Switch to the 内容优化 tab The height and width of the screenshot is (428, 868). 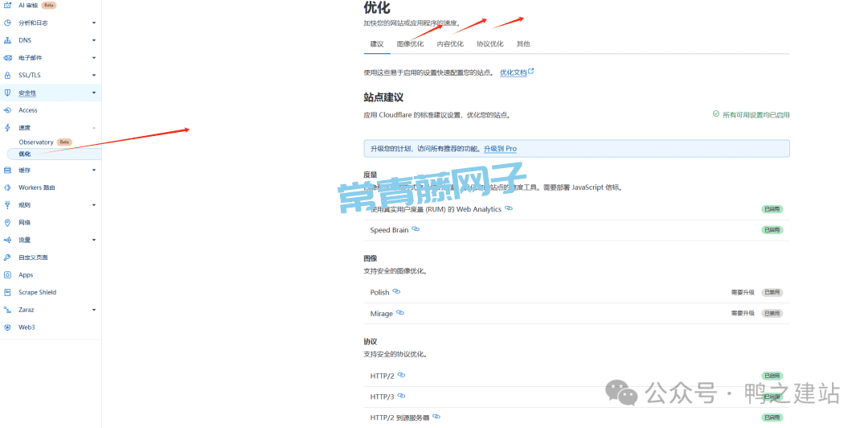coord(450,43)
